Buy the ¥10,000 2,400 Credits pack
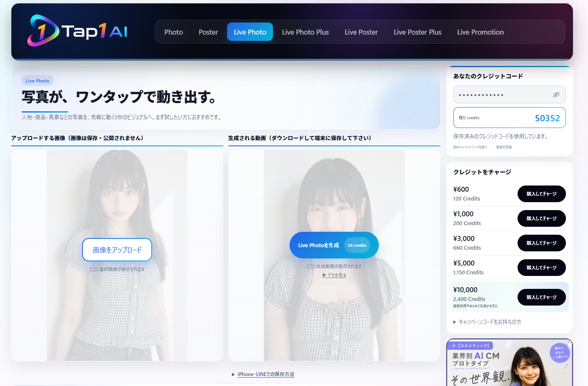Image resolution: width=588 pixels, height=386 pixels. pos(541,297)
